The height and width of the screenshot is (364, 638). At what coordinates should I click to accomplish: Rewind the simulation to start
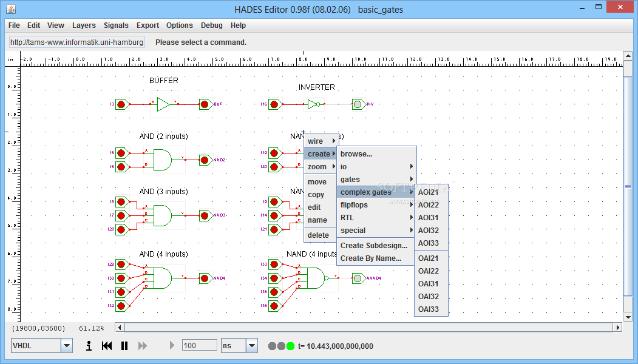(107, 346)
